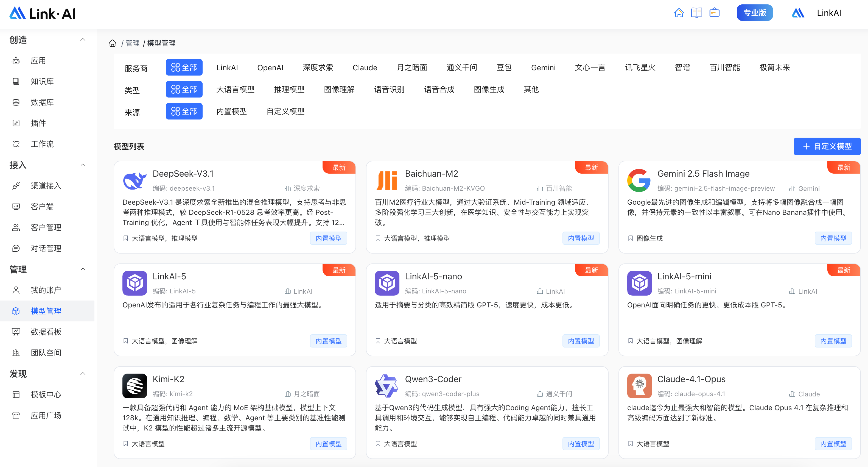Filter providers by Gemini
The image size is (868, 467).
click(543, 67)
